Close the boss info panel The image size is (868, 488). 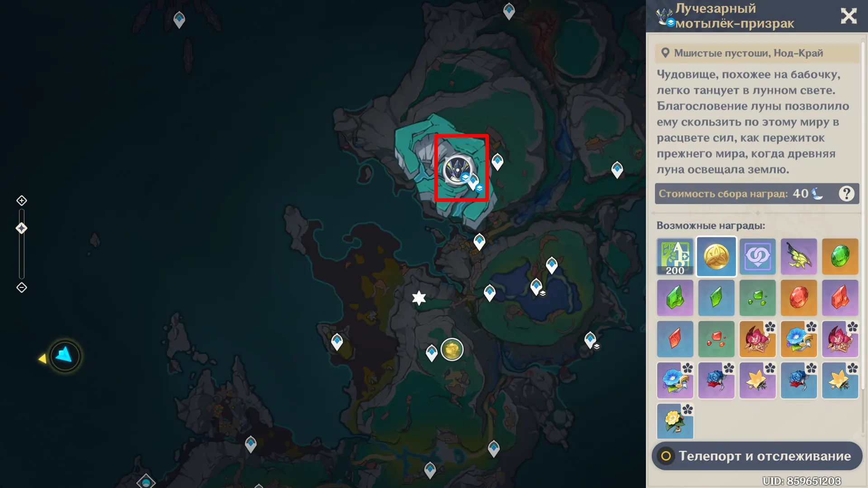[849, 16]
